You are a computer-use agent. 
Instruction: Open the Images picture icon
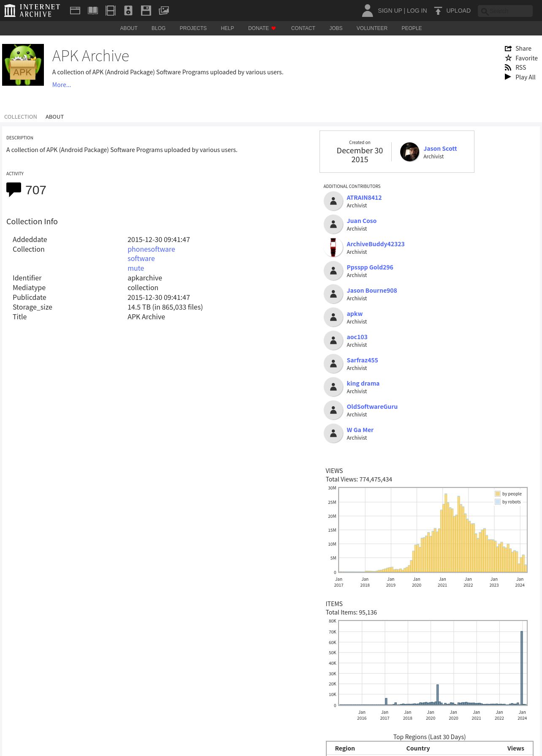164,11
